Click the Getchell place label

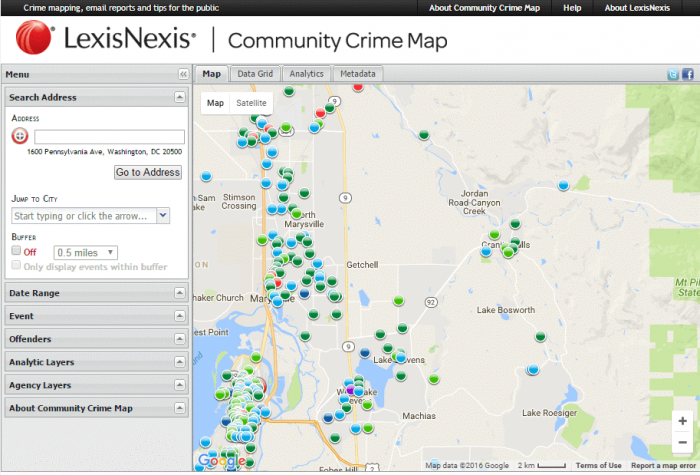(362, 265)
